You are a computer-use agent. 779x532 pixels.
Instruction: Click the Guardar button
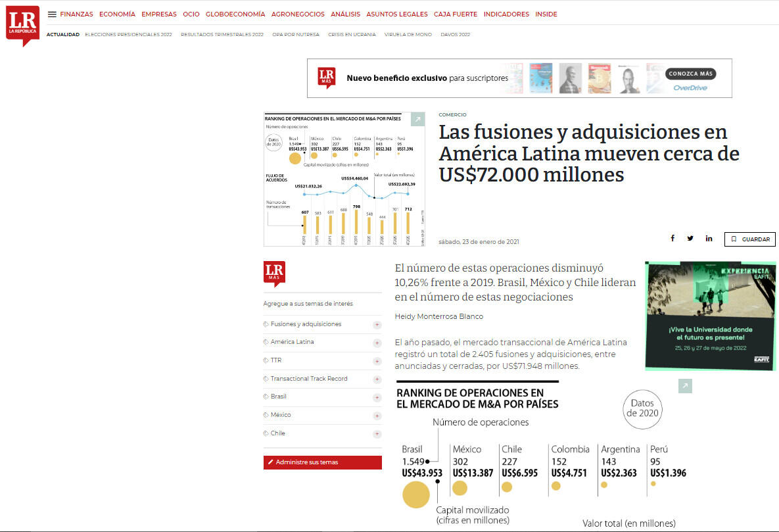[x=750, y=239]
